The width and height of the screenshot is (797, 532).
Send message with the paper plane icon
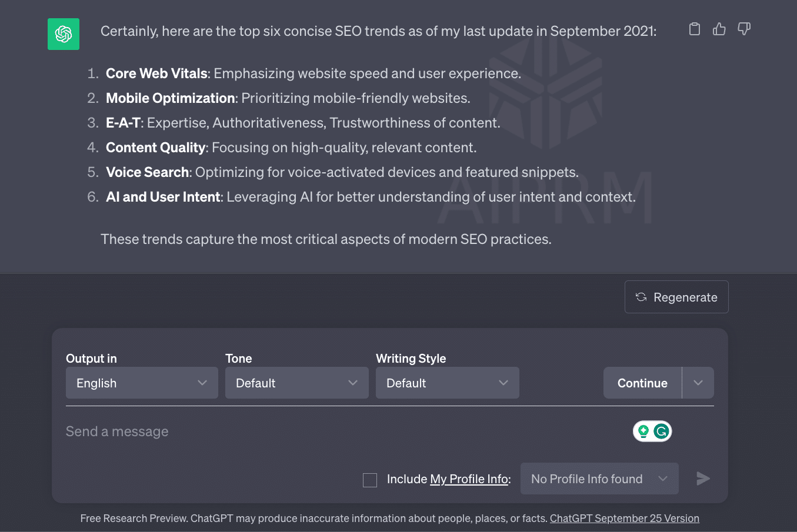703,479
